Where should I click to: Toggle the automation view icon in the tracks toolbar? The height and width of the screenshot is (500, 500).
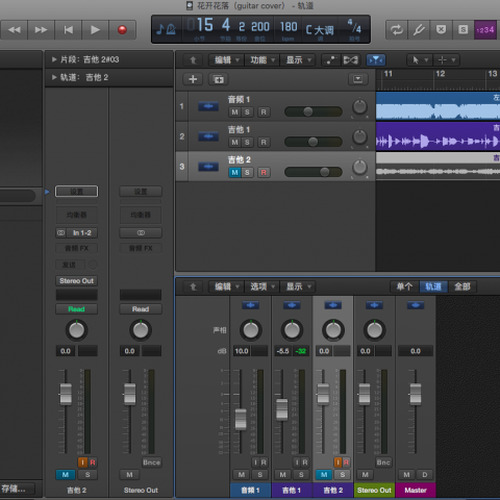[331, 60]
